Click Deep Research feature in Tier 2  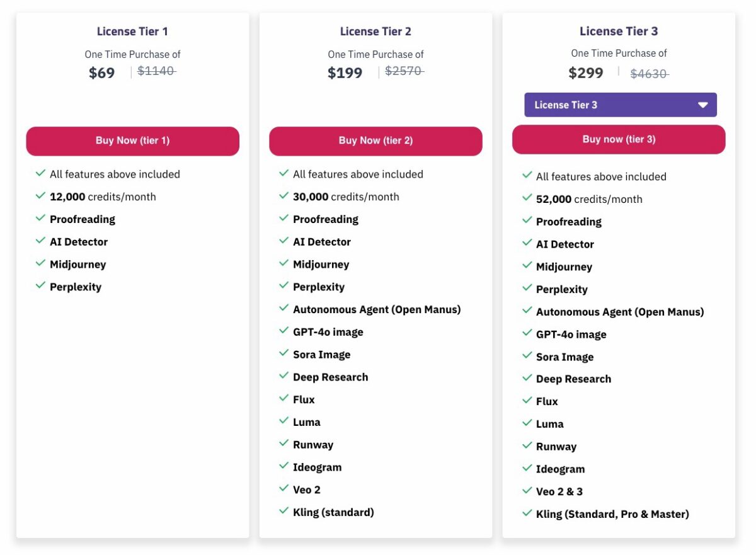tap(331, 377)
